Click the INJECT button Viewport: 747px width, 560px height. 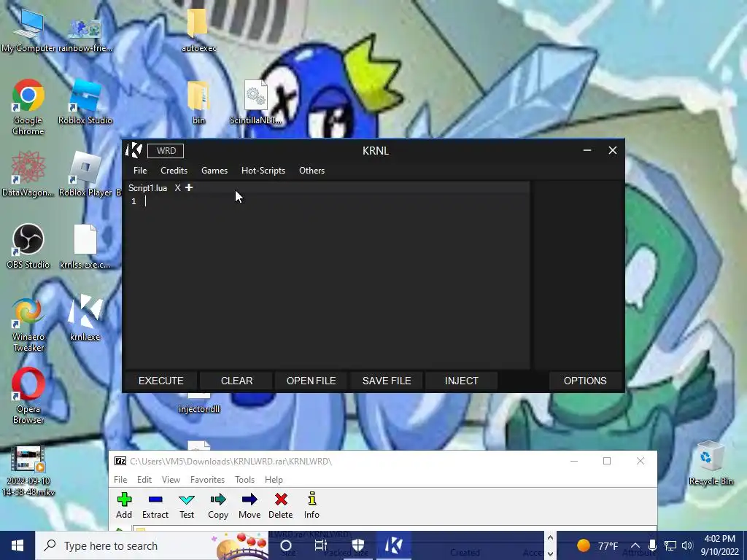[x=461, y=381]
